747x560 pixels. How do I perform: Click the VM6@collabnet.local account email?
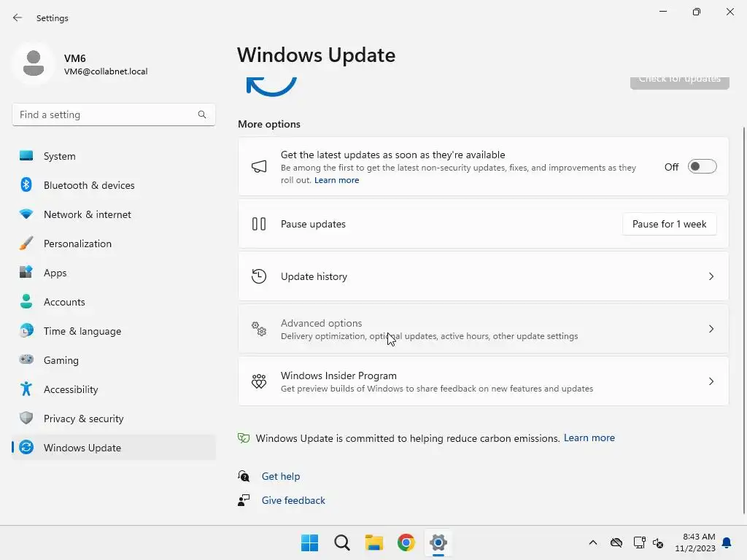click(106, 71)
